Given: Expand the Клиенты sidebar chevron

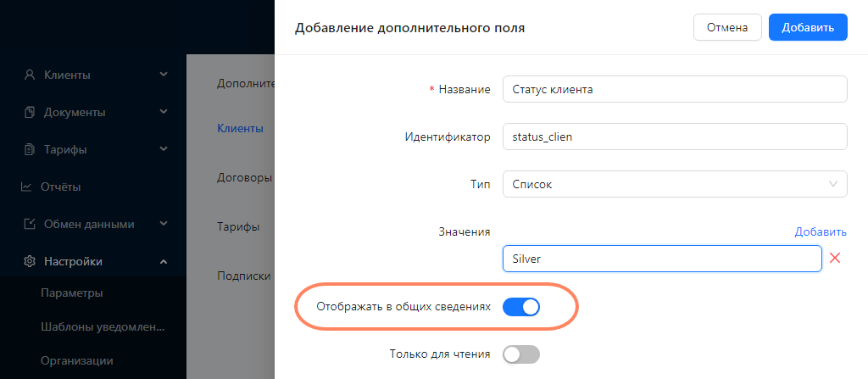Looking at the screenshot, I should point(164,75).
